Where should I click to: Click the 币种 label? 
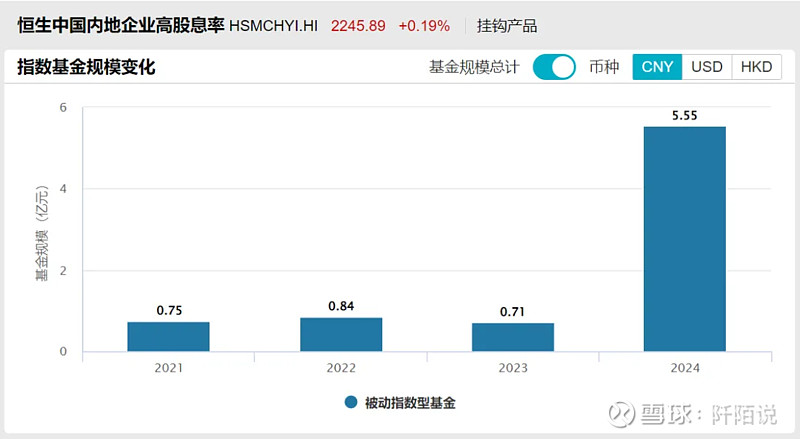(x=604, y=67)
